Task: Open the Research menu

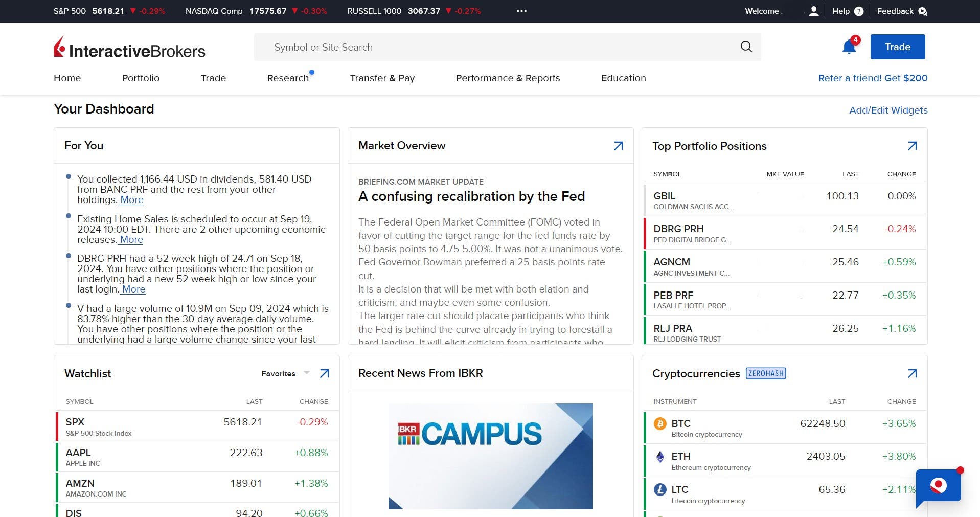Action: point(288,78)
